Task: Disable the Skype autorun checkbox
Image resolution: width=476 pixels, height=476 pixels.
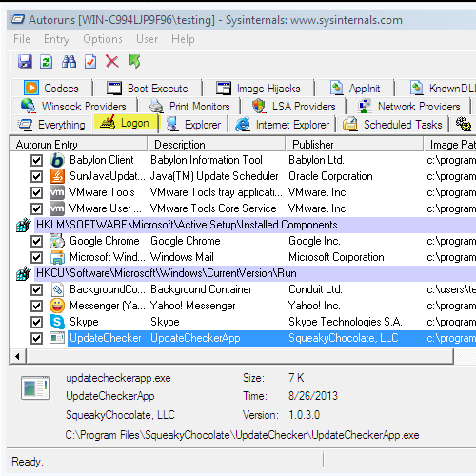Action: [x=36, y=322]
